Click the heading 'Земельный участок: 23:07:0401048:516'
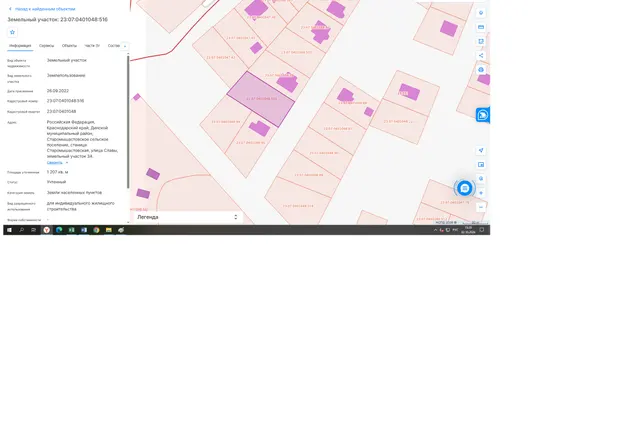Screen dimensions: 640x430 58,20
